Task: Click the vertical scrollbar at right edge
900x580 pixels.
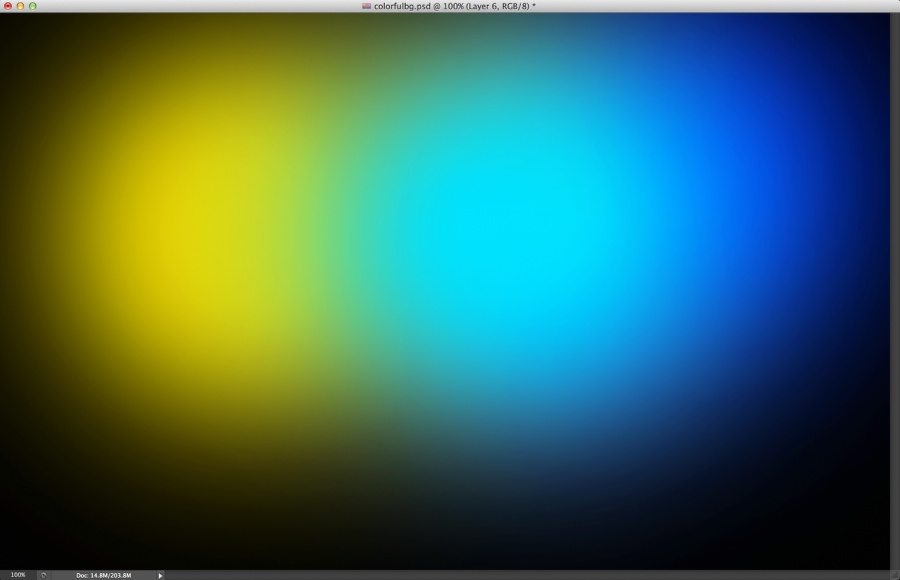Action: tap(895, 291)
